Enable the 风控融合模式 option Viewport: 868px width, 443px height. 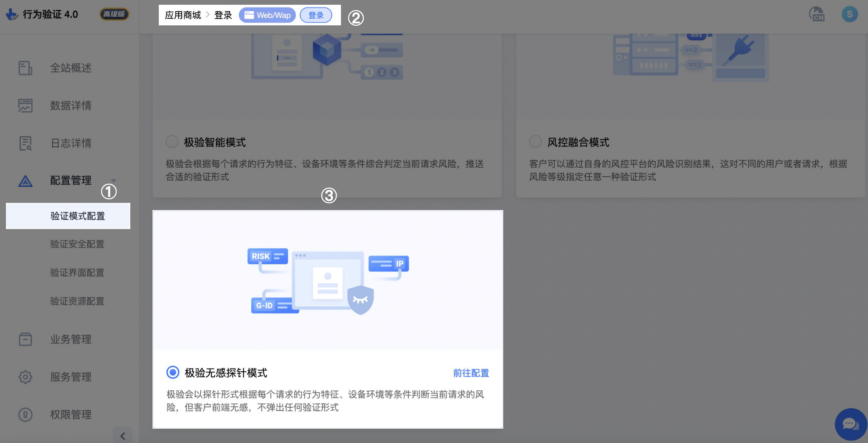(x=535, y=141)
